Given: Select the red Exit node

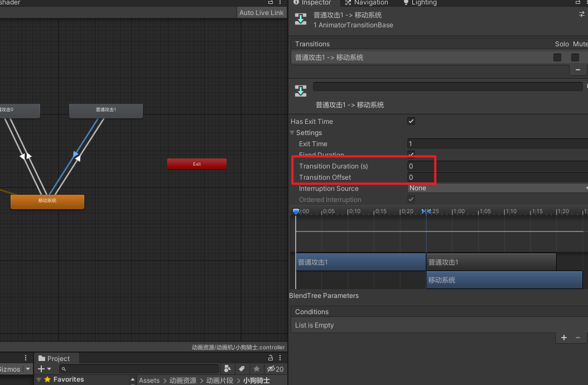Looking at the screenshot, I should [x=197, y=163].
